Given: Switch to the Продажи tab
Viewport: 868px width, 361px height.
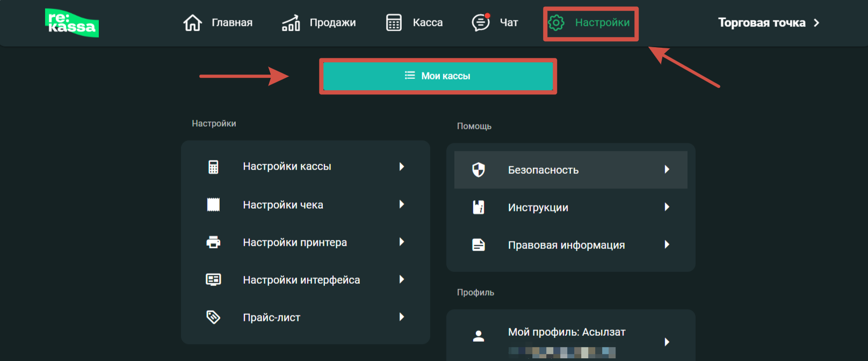Looking at the screenshot, I should (332, 23).
